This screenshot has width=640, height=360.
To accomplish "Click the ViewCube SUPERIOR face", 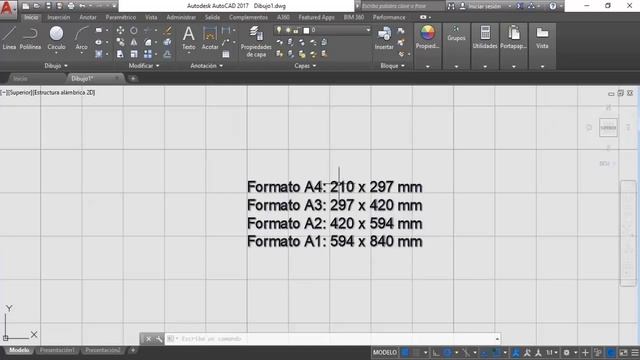I will click(x=608, y=128).
